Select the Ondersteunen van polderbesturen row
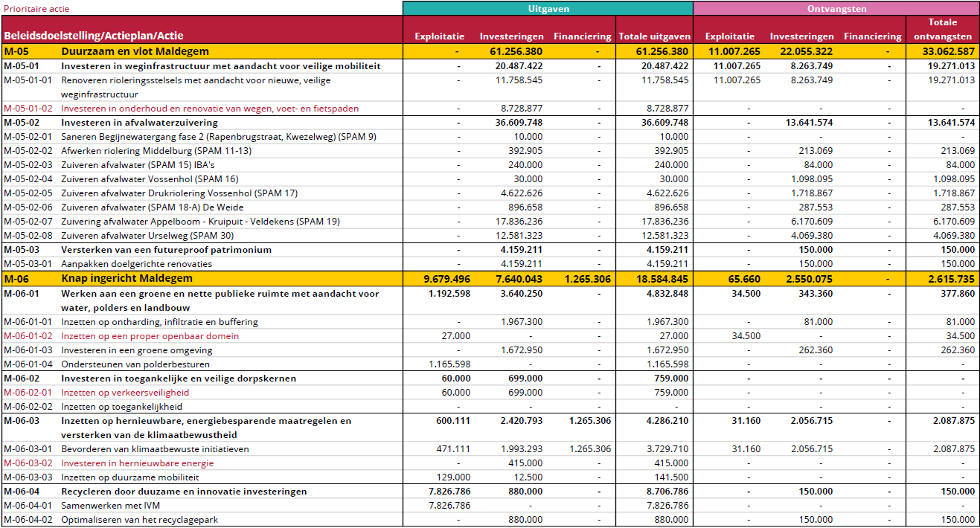The image size is (980, 528). 135,364
